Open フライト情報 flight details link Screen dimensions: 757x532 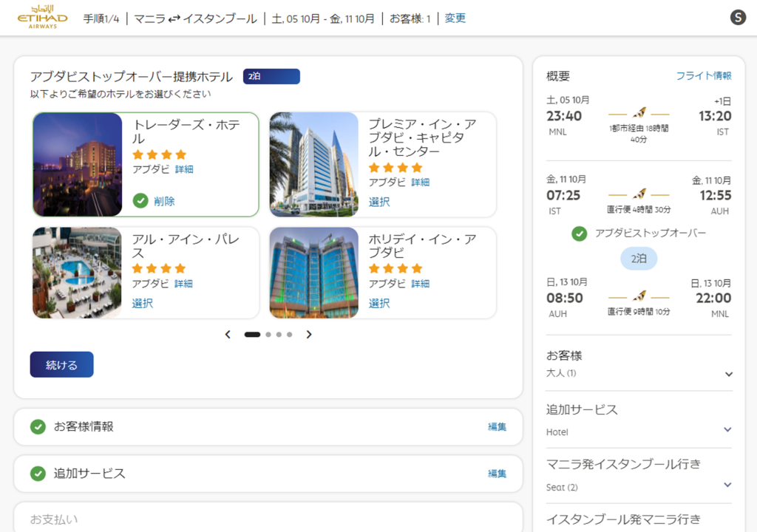pos(703,76)
